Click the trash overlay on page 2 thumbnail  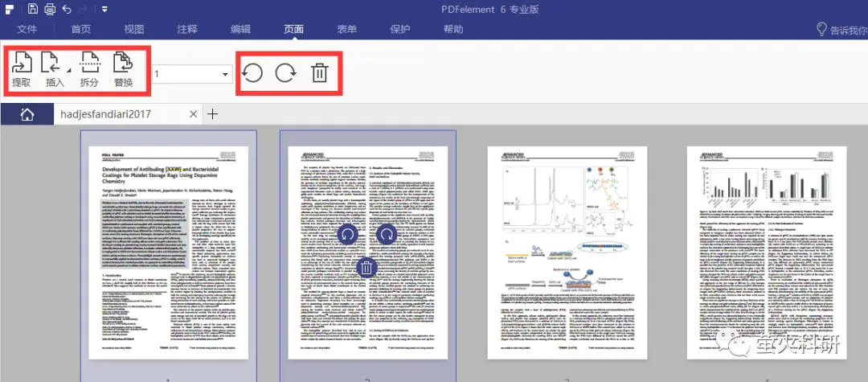[366, 269]
